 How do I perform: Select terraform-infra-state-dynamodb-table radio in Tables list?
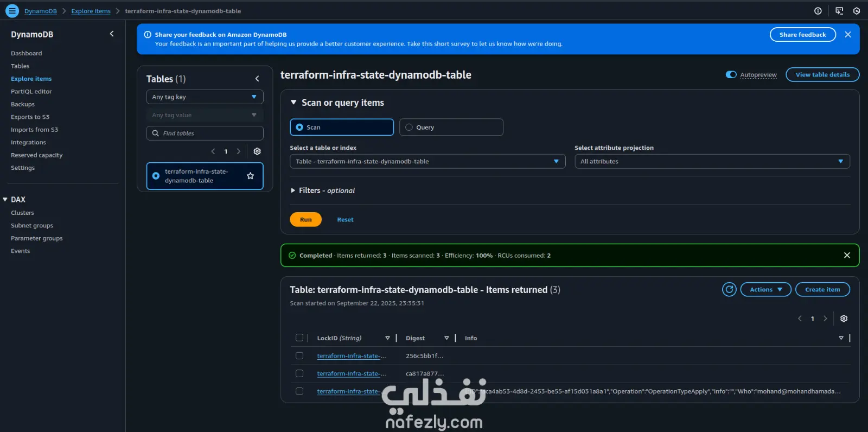156,176
